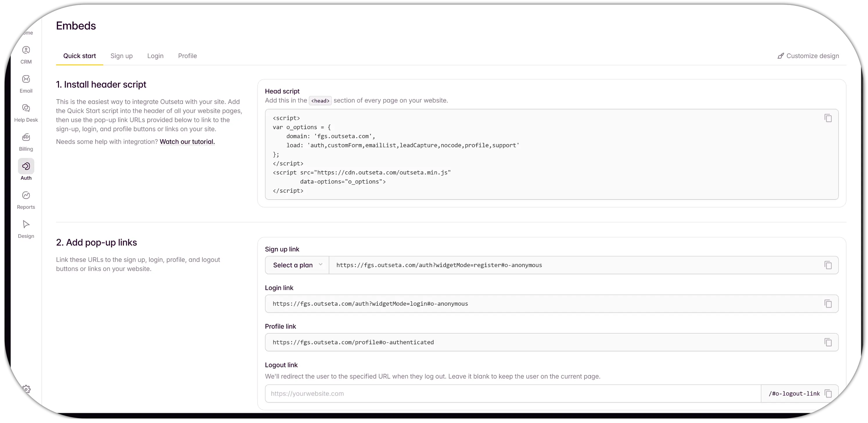Screen dimensions: 868x423
Task: Click inside the head script code block
Action: tap(551, 154)
